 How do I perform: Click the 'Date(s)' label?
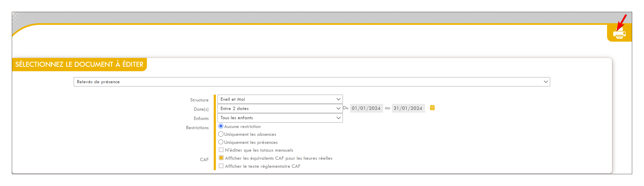coord(201,109)
